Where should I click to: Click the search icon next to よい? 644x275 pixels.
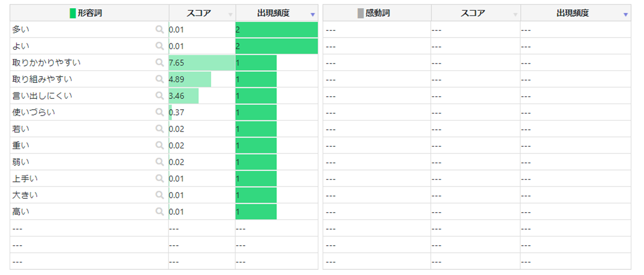[x=160, y=46]
